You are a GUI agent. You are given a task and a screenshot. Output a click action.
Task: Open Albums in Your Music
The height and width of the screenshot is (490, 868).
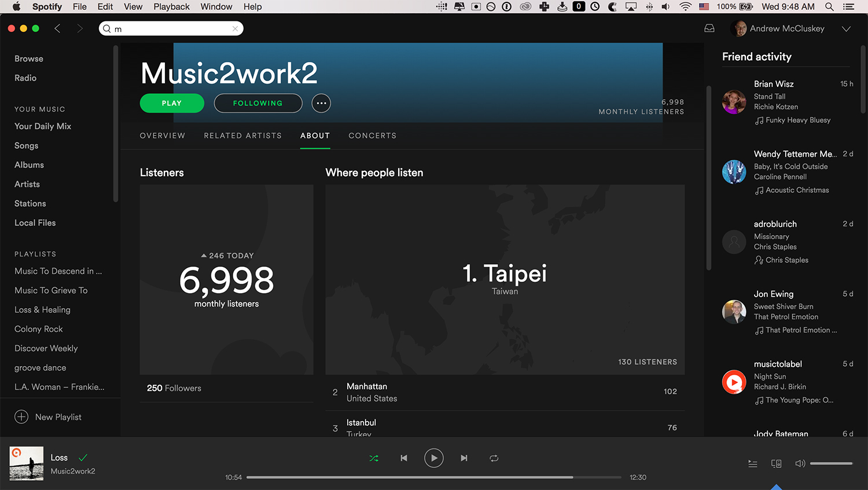tap(29, 165)
